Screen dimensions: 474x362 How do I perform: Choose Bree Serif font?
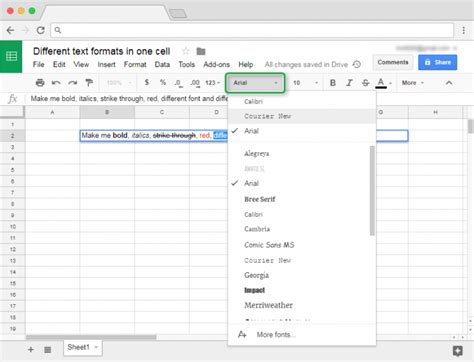coord(299,199)
